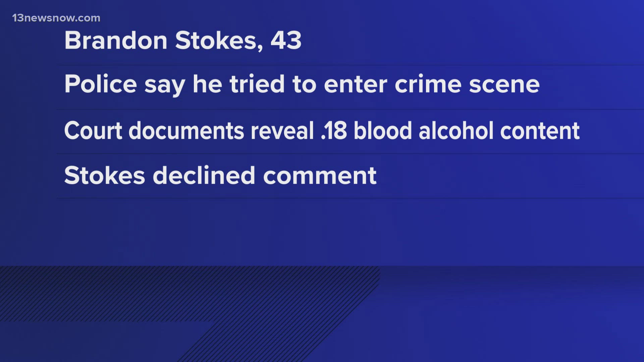This screenshot has width=644, height=362.
Task: Select the word comment
Action: [x=320, y=175]
